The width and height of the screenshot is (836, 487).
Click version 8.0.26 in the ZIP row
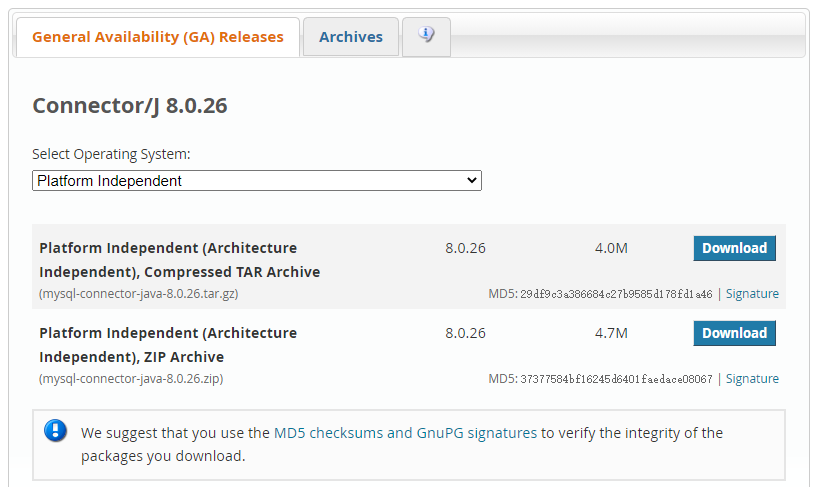pyautogui.click(x=465, y=333)
